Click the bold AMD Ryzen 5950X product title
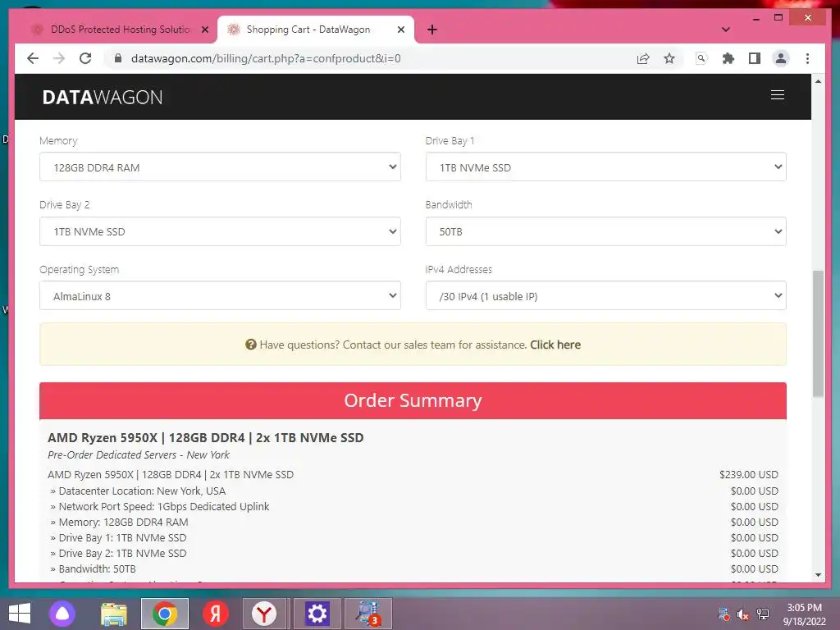The width and height of the screenshot is (840, 630). click(206, 438)
